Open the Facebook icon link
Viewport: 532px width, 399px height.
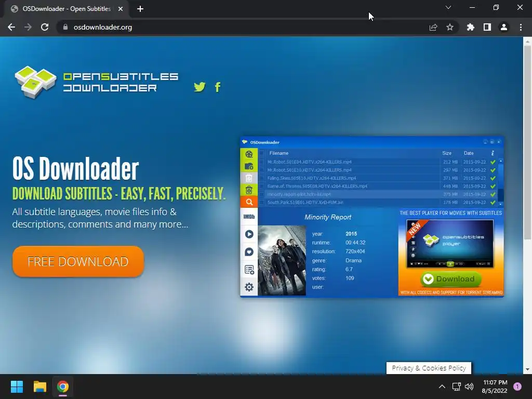tap(218, 87)
